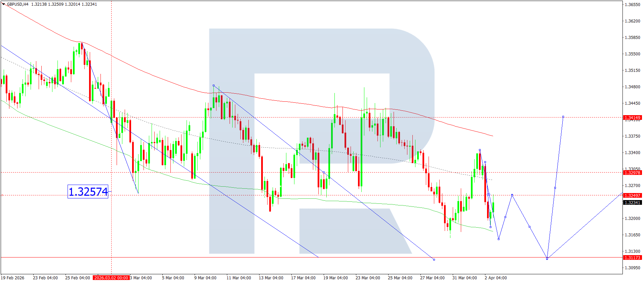Select the blue 1.32574 text label
644x282 pixels.
click(x=88, y=192)
